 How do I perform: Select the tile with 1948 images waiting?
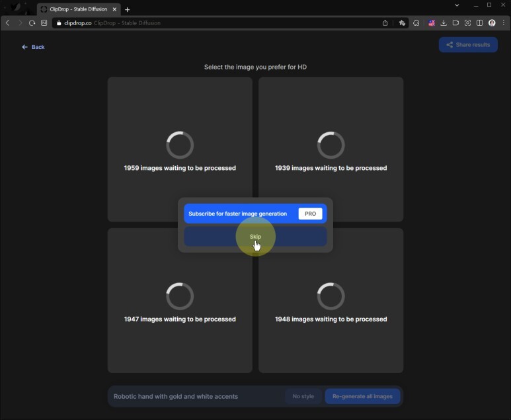tap(331, 300)
